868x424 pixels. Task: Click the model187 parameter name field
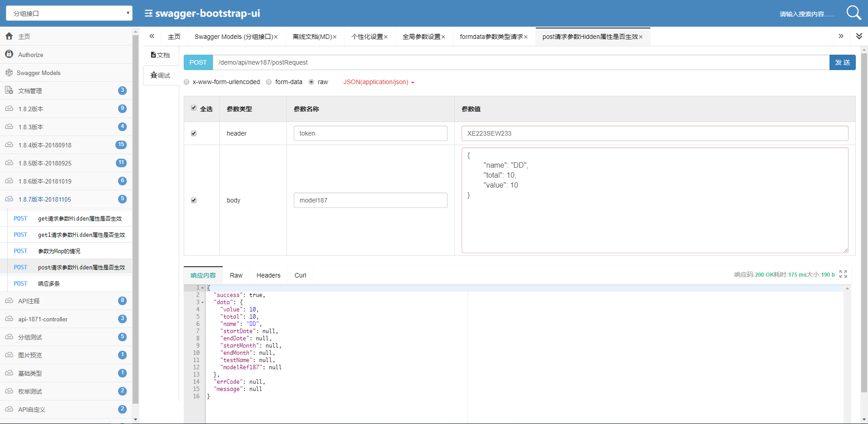point(371,200)
